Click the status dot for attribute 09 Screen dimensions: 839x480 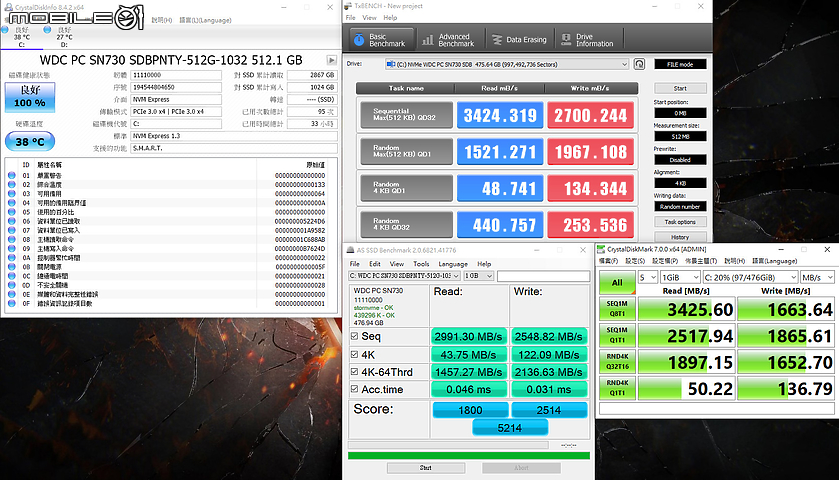click(x=12, y=248)
